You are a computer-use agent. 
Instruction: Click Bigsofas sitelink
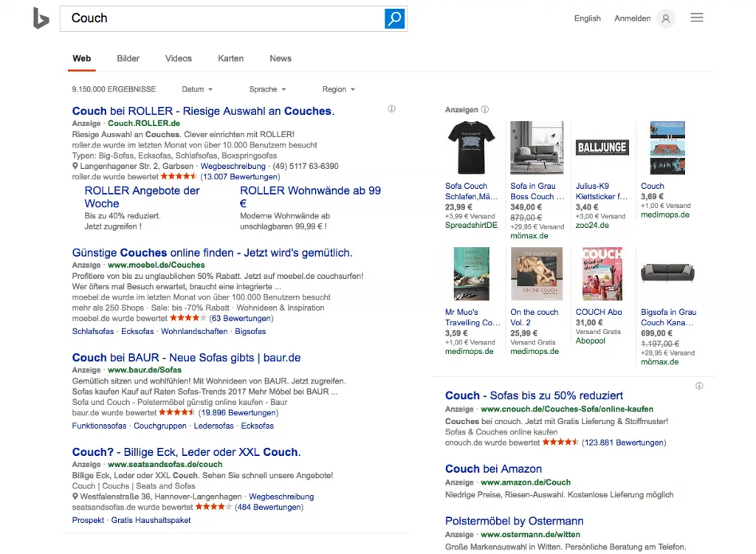click(250, 331)
